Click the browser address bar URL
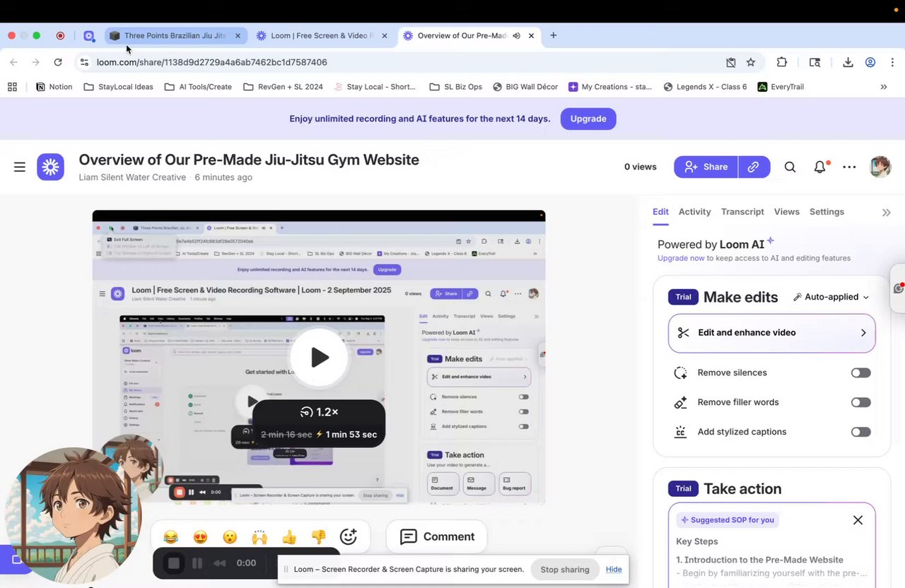Screen dimensions: 905x588 pos(211,62)
